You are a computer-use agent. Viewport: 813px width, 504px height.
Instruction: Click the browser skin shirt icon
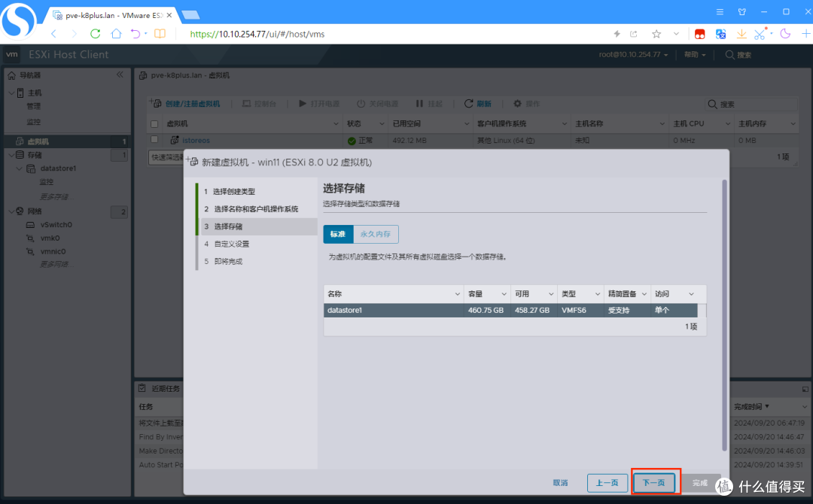(x=742, y=11)
